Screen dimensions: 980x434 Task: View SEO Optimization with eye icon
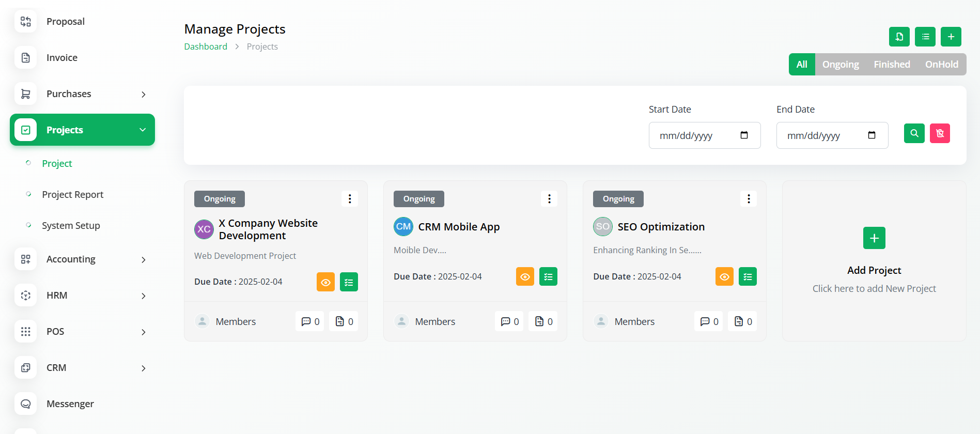(x=724, y=276)
